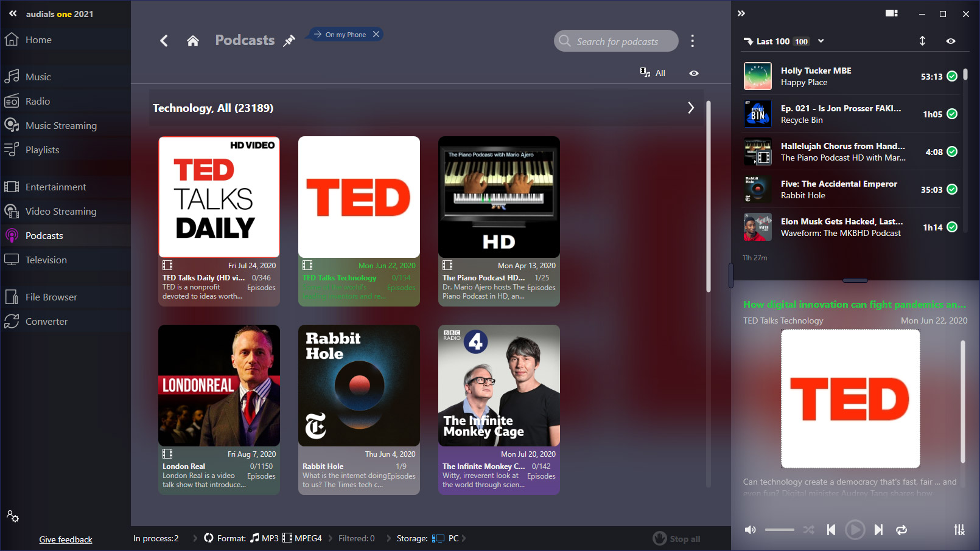Remove the On my Phone filter chip

pos(376,34)
